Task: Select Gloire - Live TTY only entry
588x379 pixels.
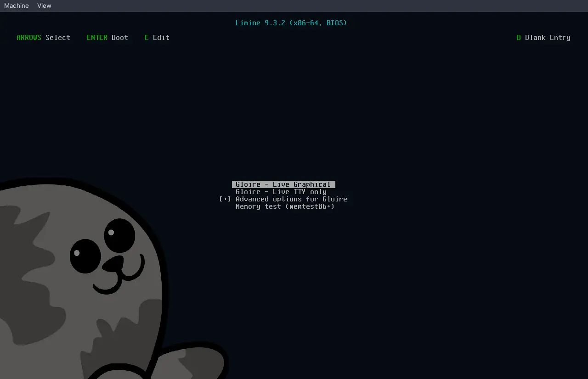Action: point(281,192)
